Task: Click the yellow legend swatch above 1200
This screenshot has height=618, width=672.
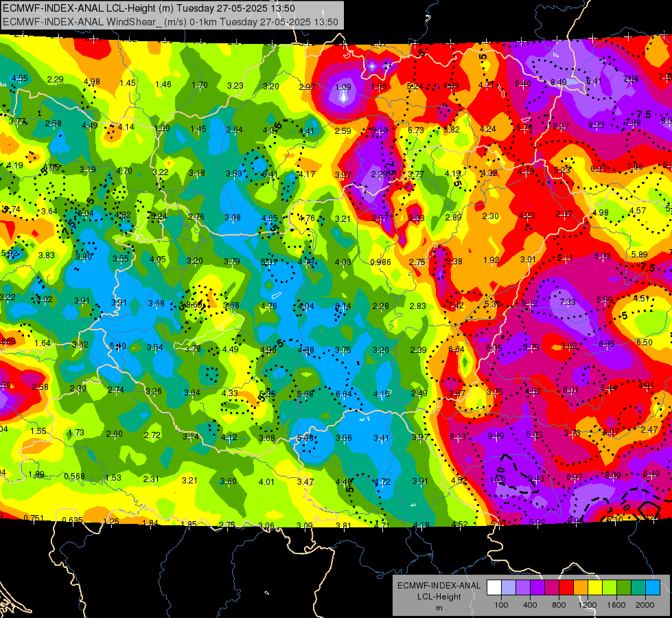Action: [595, 588]
